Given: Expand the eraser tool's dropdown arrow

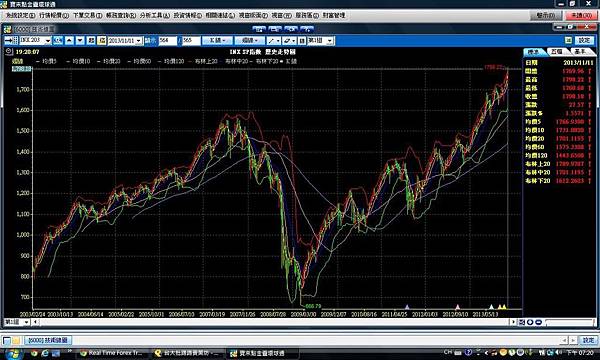Looking at the screenshot, I should [x=294, y=41].
